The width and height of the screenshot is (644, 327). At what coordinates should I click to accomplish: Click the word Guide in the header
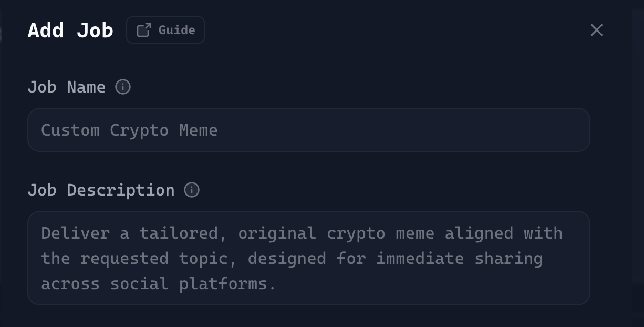coord(177,30)
